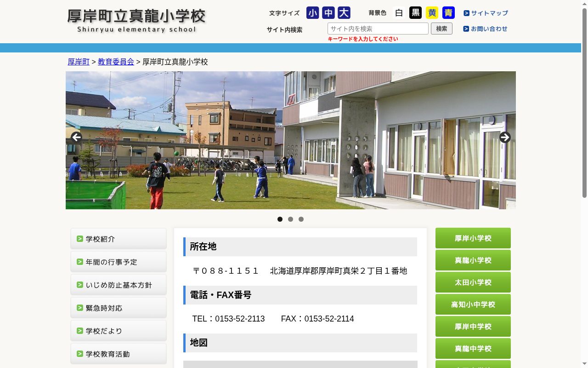Set text size to medium (中)

click(328, 13)
